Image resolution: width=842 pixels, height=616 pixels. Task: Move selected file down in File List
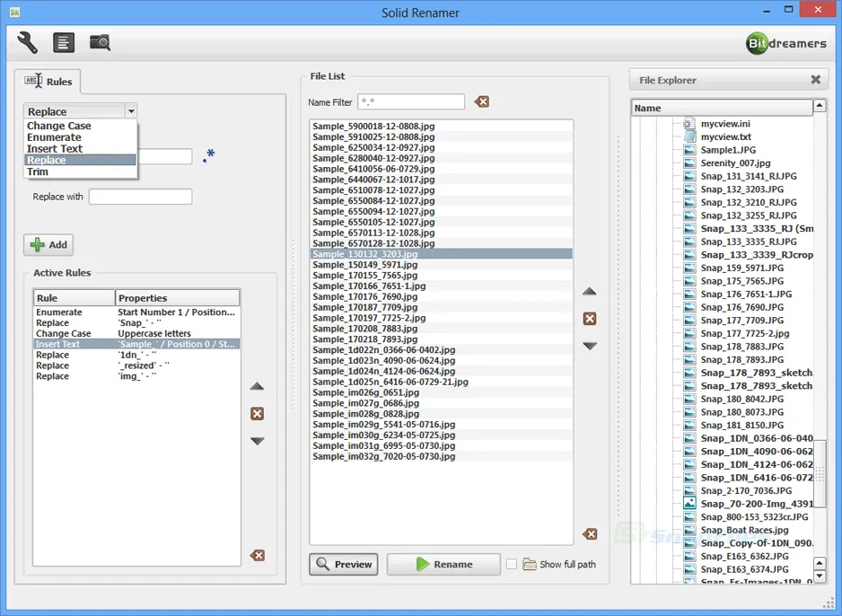590,346
